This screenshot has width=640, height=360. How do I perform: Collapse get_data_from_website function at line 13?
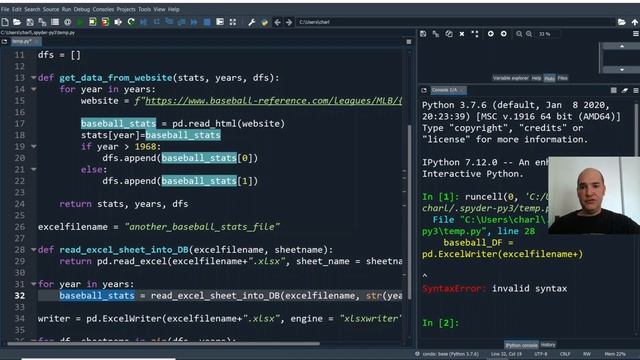click(33, 78)
